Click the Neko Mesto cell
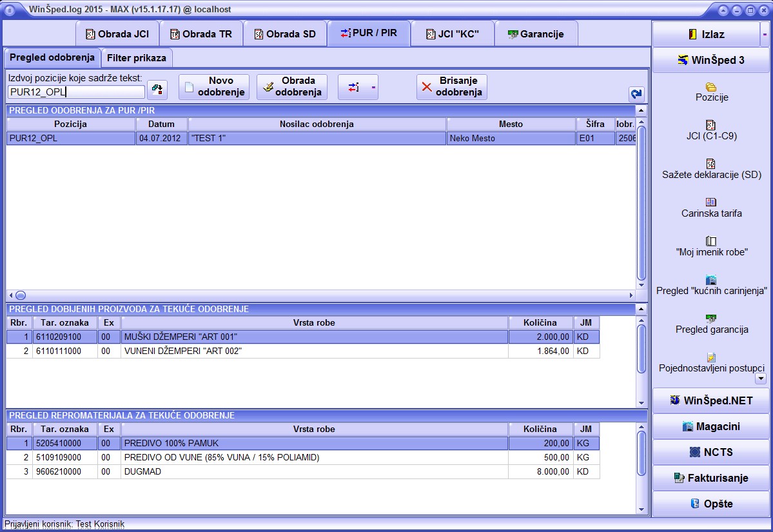 coord(511,139)
